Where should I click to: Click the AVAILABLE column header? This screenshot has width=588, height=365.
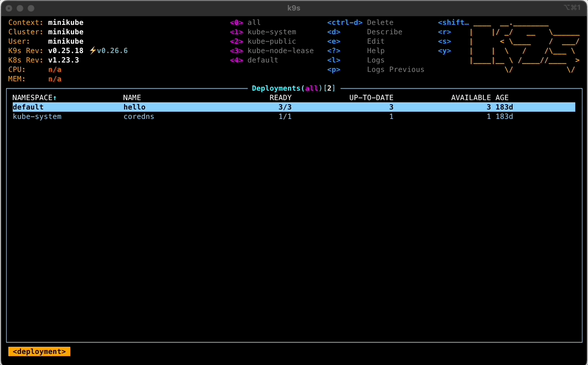point(471,98)
